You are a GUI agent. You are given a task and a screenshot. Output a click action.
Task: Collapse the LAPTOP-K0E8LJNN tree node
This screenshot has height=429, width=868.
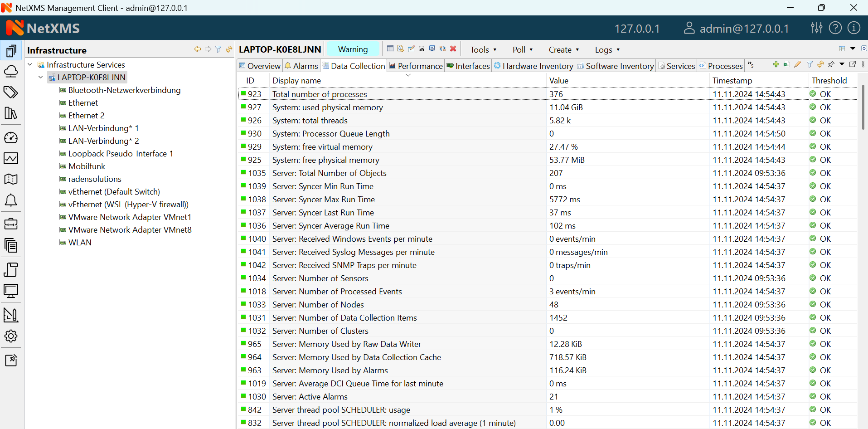41,78
